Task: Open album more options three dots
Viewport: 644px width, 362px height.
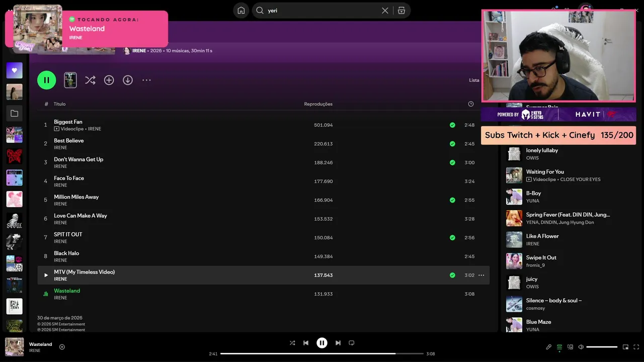Action: 146,80
